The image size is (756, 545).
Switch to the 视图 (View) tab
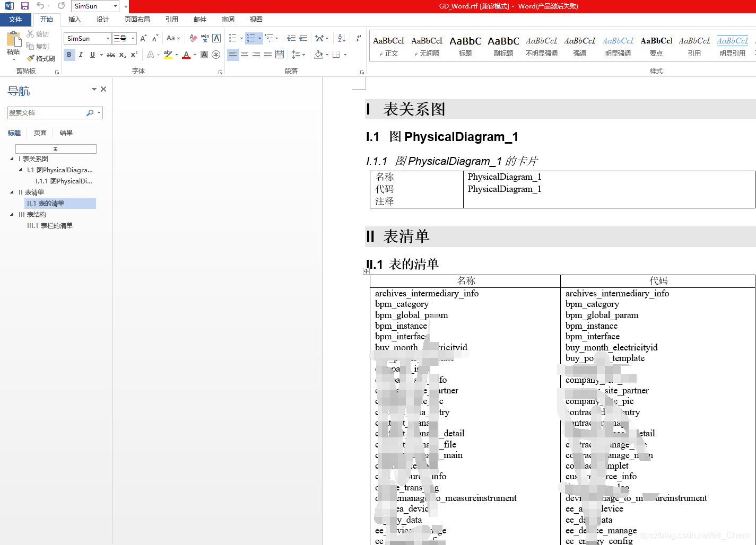(x=256, y=20)
